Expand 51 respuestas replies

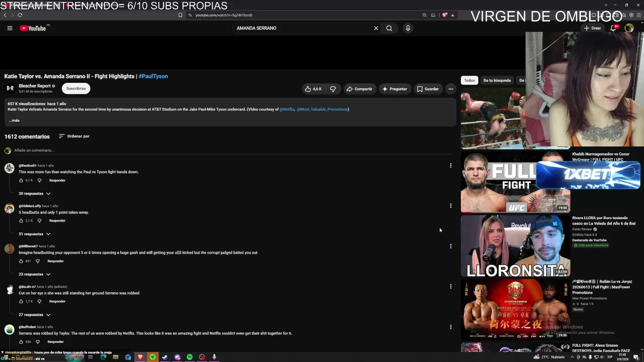click(35, 234)
